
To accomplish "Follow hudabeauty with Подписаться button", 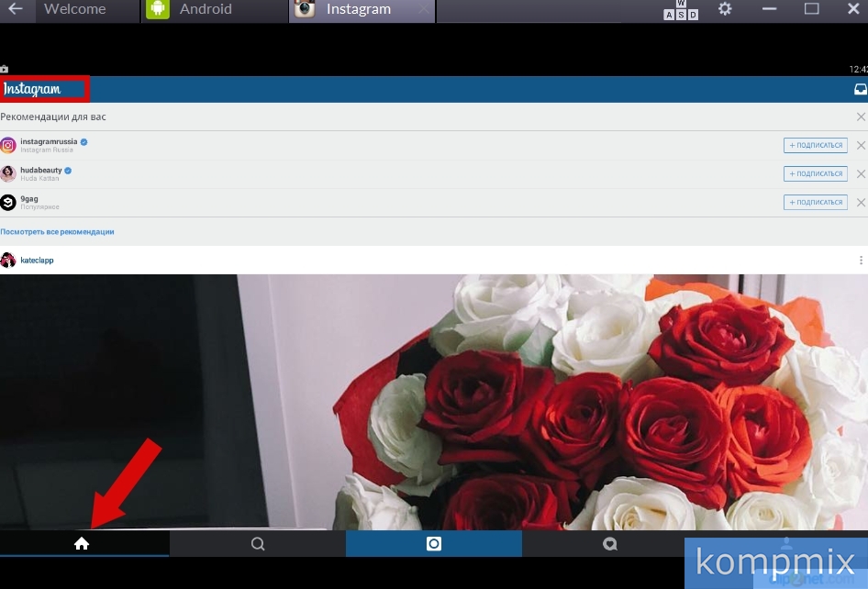I will (x=816, y=173).
